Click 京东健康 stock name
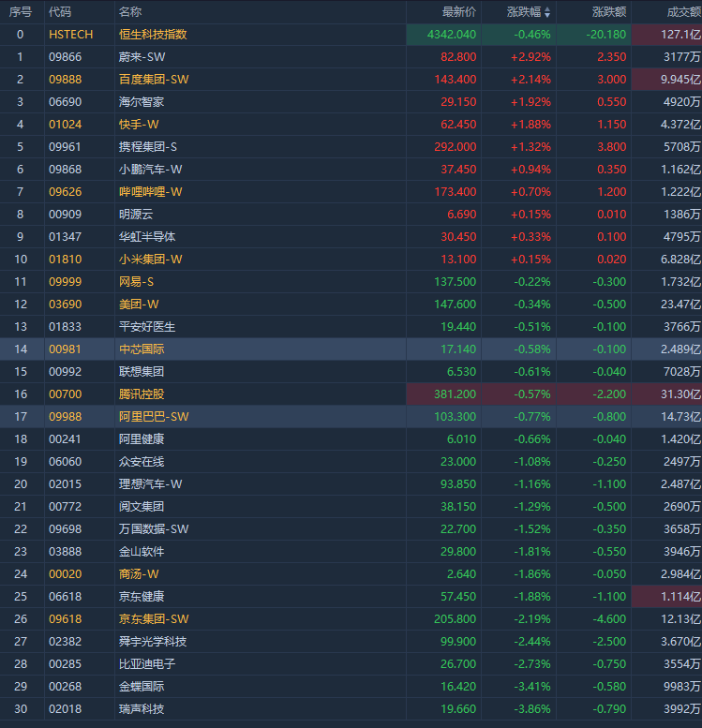The width and height of the screenshot is (702, 728). 142,597
